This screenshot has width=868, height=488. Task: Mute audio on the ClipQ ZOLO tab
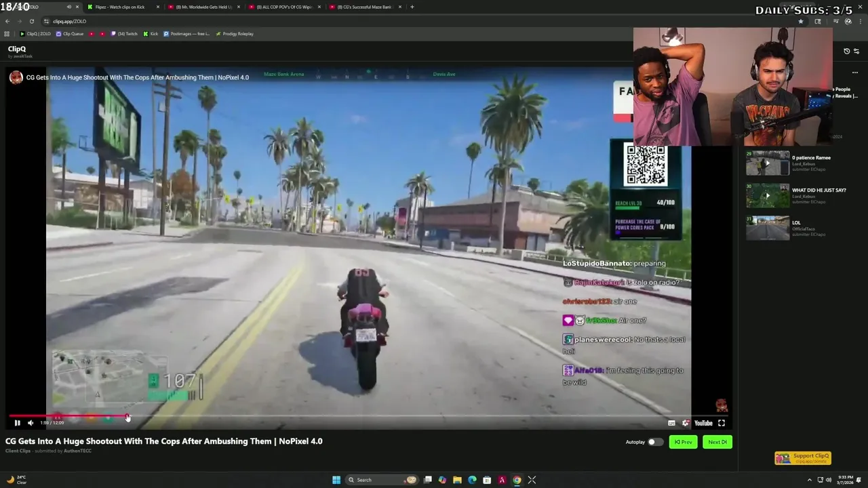click(68, 7)
